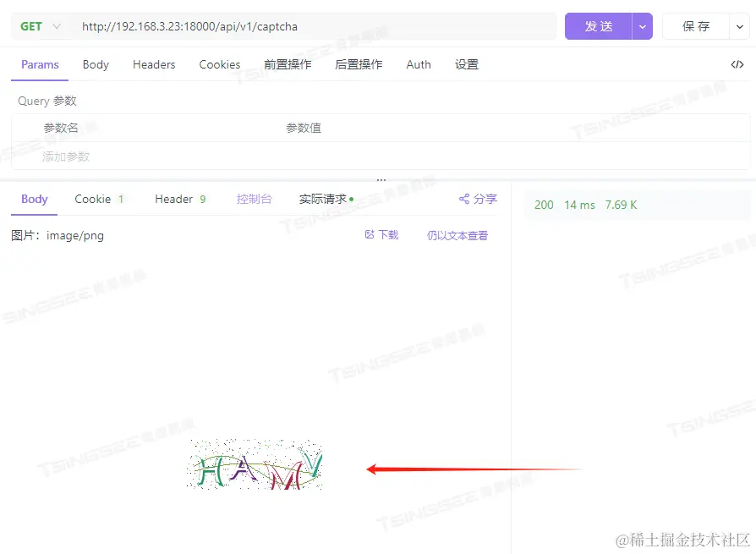Click the Query 参数 section label

(47, 101)
